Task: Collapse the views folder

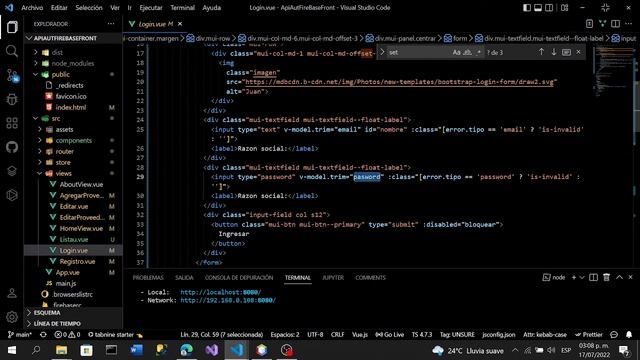Action: pyautogui.click(x=63, y=173)
